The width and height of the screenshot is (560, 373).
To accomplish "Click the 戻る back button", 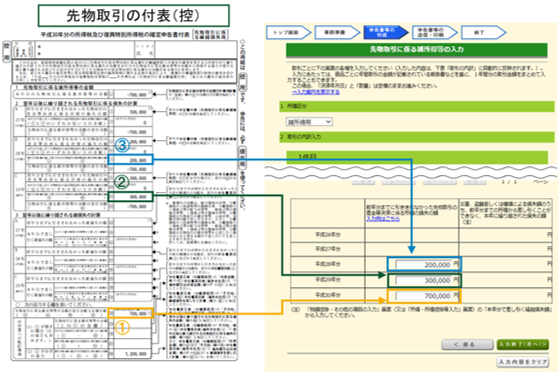I will tap(467, 344).
